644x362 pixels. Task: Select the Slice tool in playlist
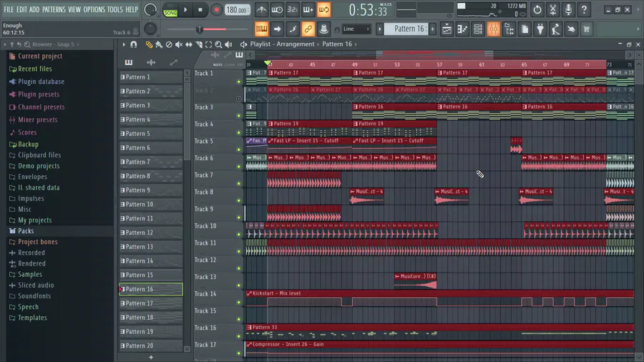point(199,44)
